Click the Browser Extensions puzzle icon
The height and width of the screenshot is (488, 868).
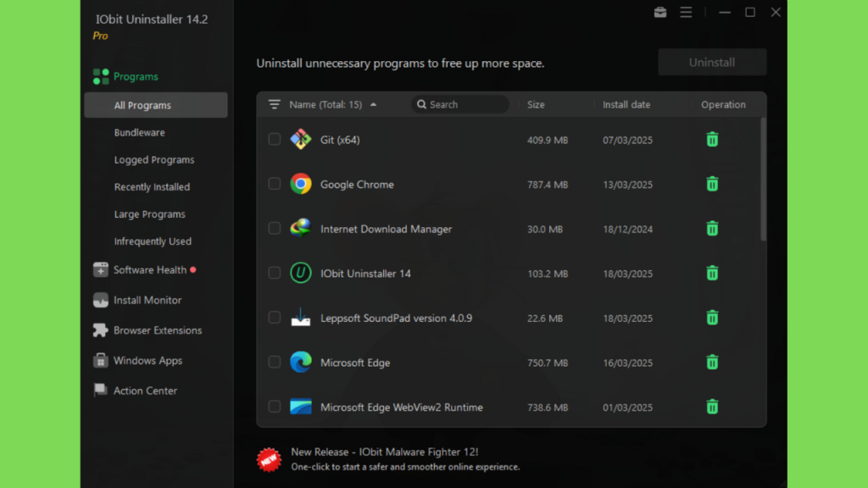coord(100,330)
